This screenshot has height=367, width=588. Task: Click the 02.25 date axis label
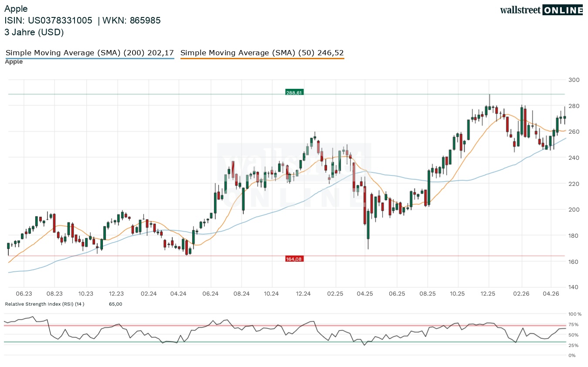point(335,294)
